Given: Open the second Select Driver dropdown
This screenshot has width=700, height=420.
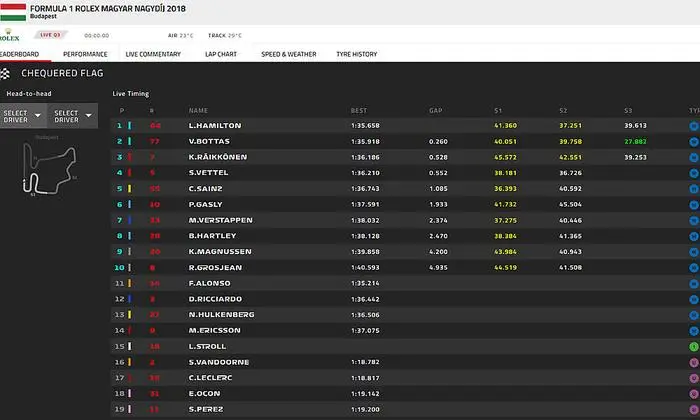Looking at the screenshot, I should coord(72,117).
